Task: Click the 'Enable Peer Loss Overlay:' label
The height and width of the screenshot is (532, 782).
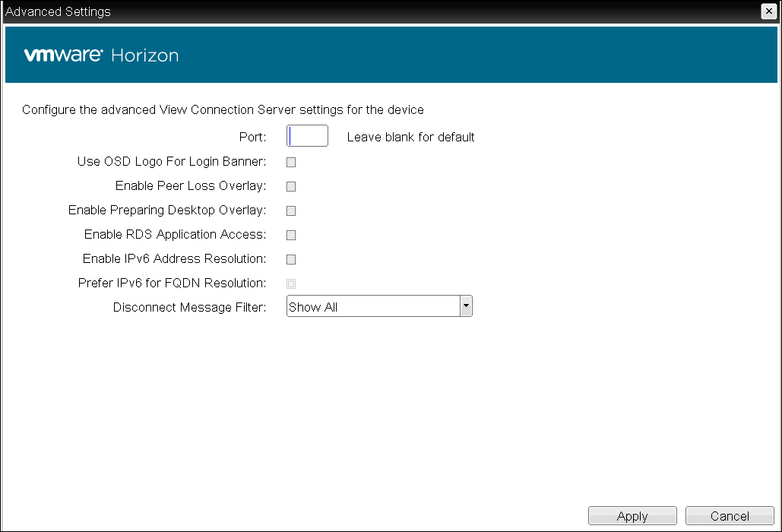Action: tap(191, 186)
